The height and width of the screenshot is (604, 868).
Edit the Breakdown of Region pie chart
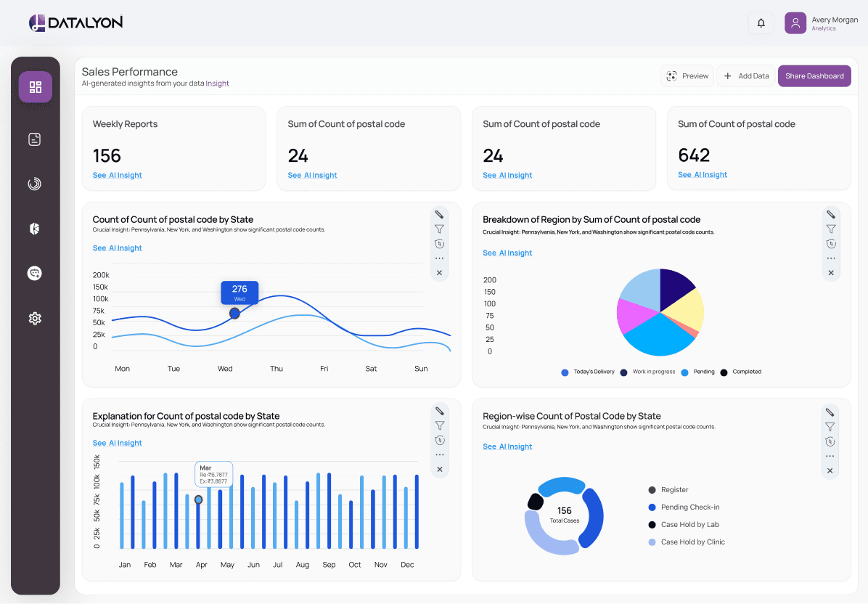pos(831,214)
